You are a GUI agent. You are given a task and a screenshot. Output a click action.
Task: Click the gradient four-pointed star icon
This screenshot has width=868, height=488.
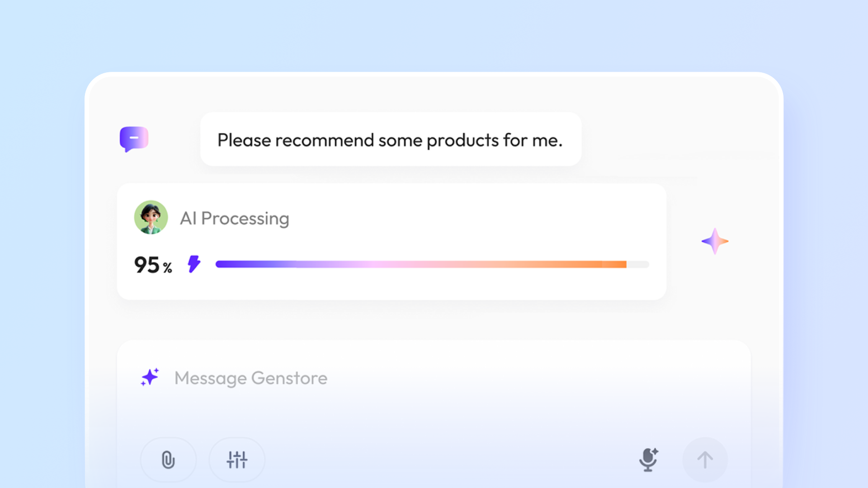click(715, 241)
